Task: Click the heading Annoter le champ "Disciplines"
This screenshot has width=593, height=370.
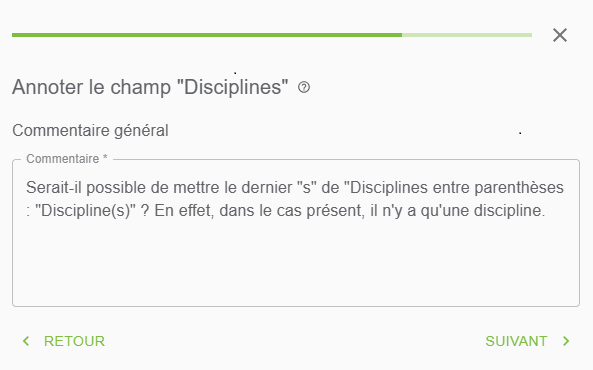Action: click(x=150, y=87)
